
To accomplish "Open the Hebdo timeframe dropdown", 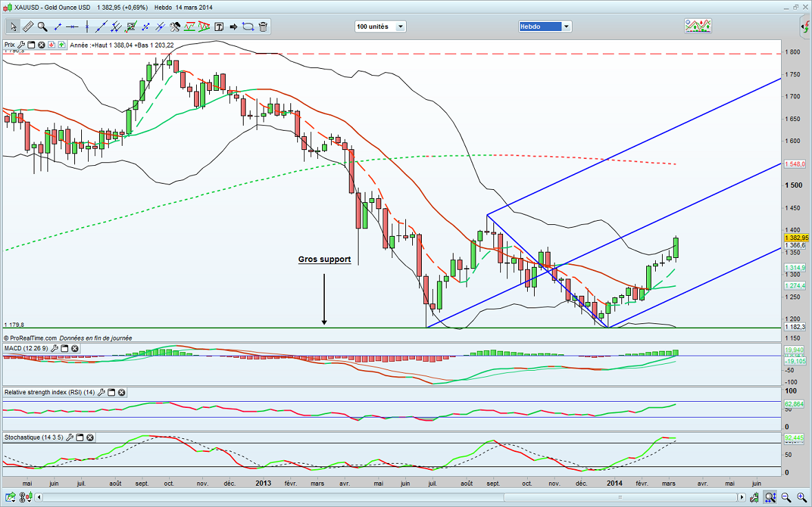I will [545, 27].
